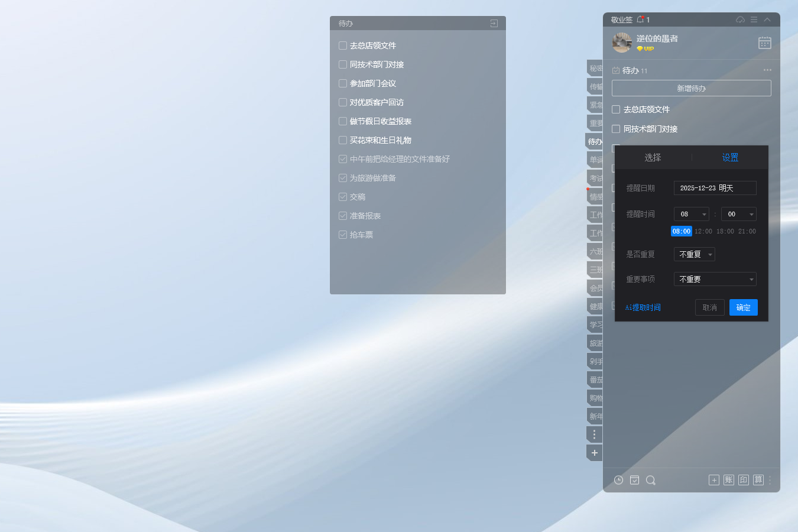Open the 账 accounting icon
The height and width of the screenshot is (532, 798).
pos(729,480)
